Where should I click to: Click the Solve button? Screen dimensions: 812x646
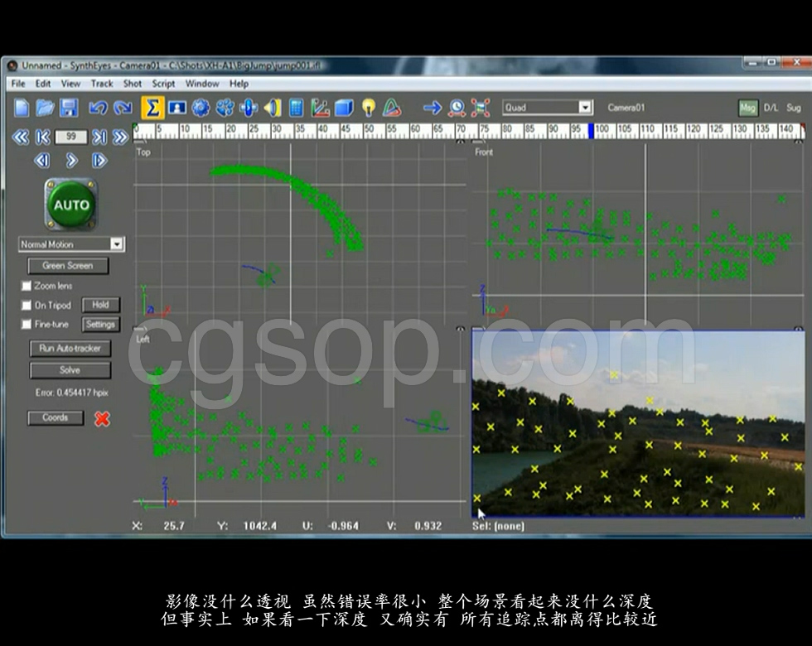[x=70, y=370]
